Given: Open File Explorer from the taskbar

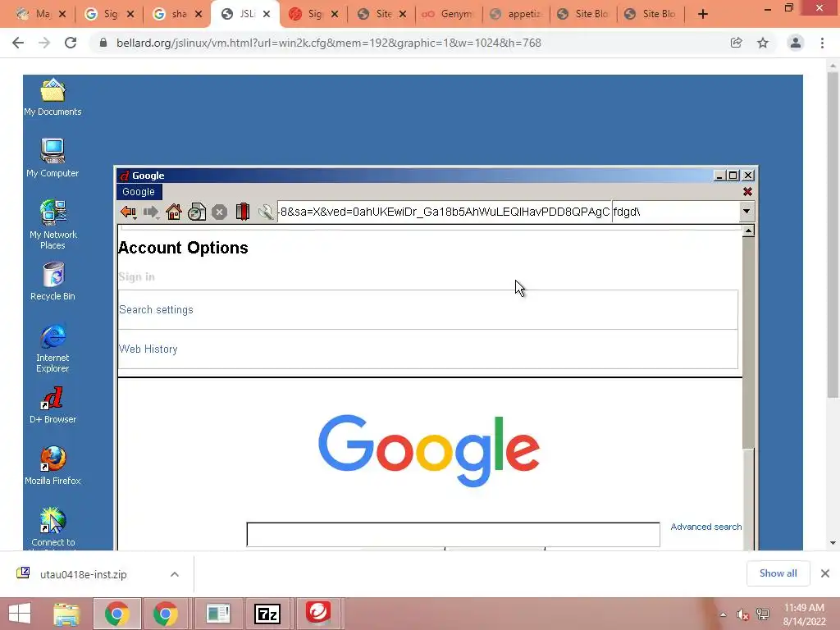Looking at the screenshot, I should click(66, 614).
